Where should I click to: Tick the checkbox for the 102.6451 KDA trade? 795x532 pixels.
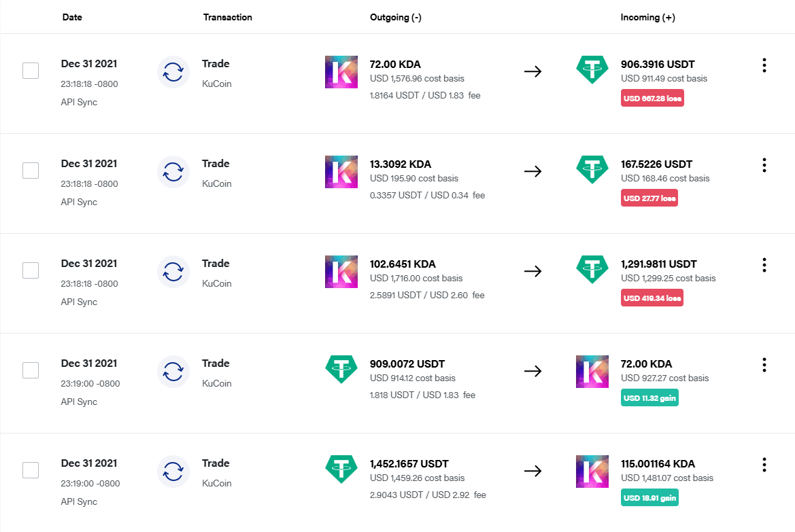(x=31, y=270)
